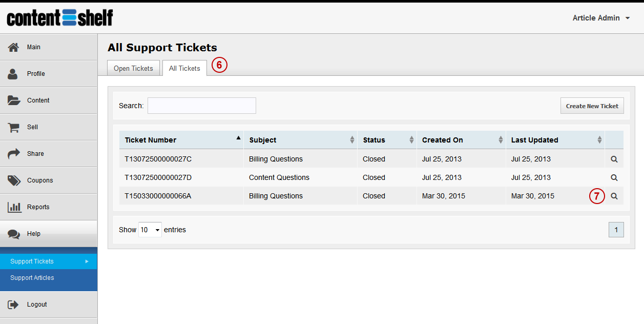Select the Sell shopping cart icon

click(13, 127)
